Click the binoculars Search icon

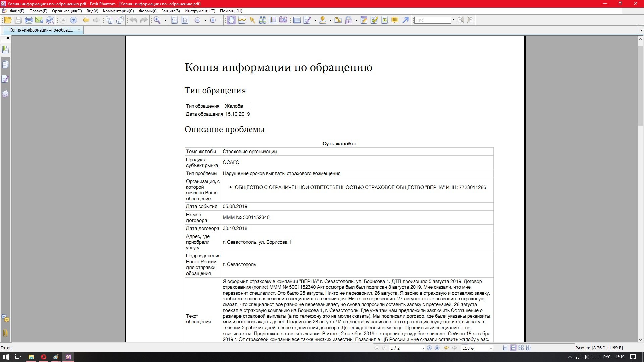(x=263, y=20)
